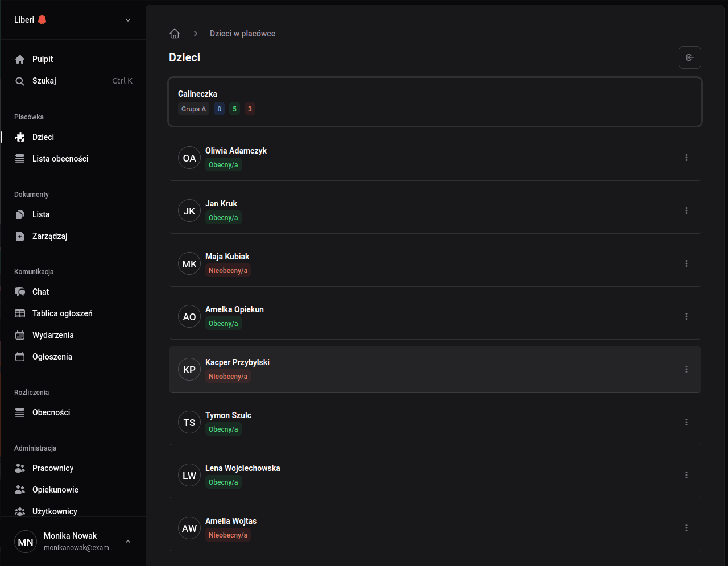728x566 pixels.
Task: Click the red notification bell icon
Action: click(42, 20)
